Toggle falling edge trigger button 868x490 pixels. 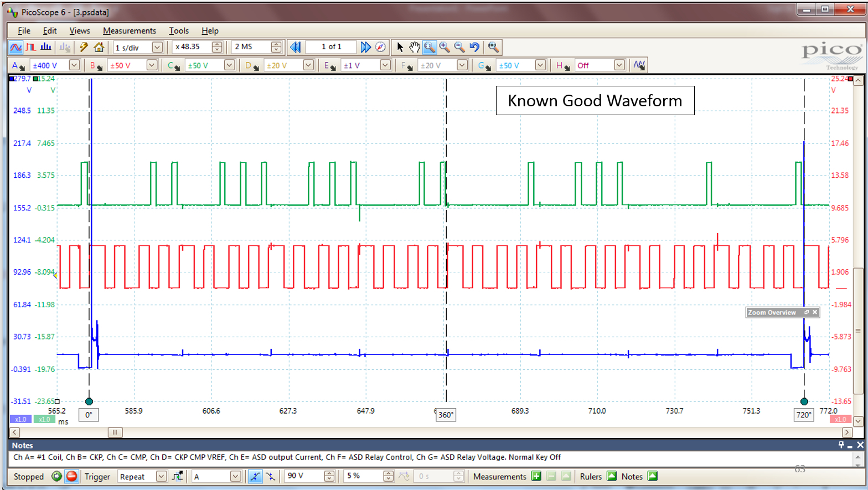(270, 476)
